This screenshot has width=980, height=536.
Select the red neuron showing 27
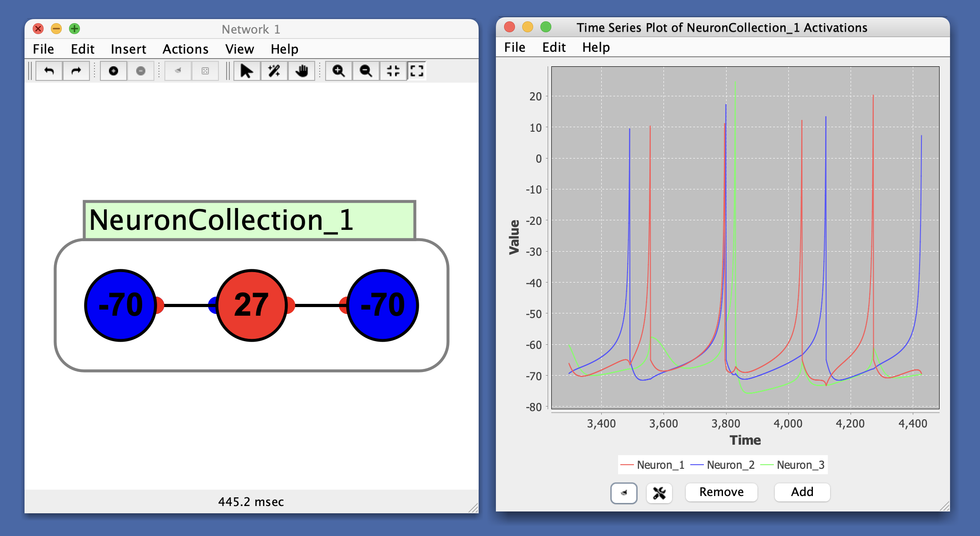click(x=252, y=305)
